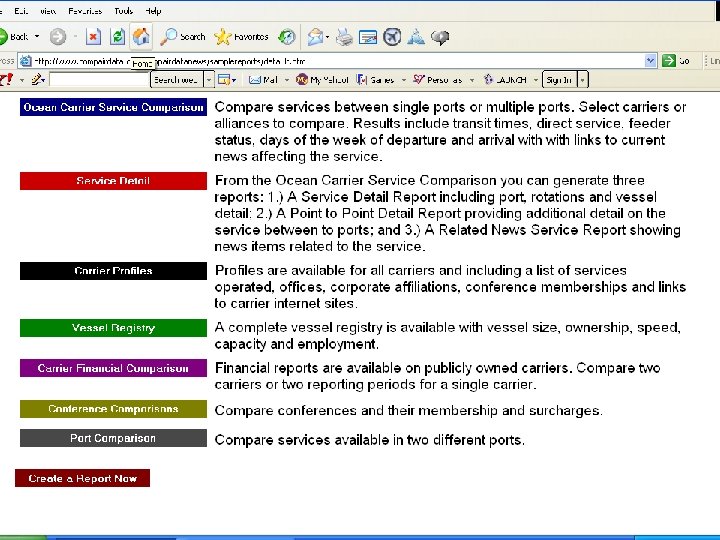
Task: Open the Mail toolbar dropdown arrow
Action: click(x=327, y=37)
